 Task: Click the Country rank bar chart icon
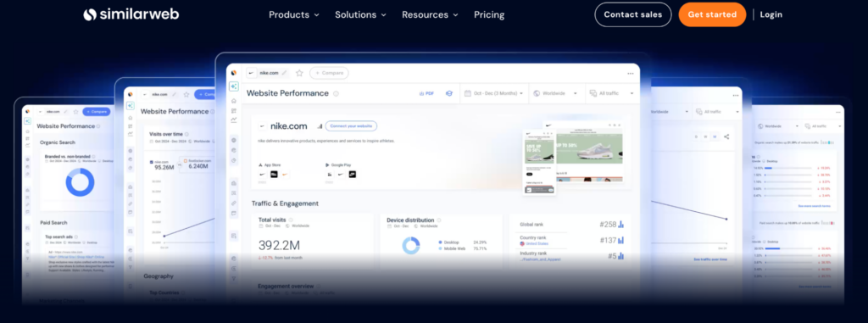coord(620,241)
